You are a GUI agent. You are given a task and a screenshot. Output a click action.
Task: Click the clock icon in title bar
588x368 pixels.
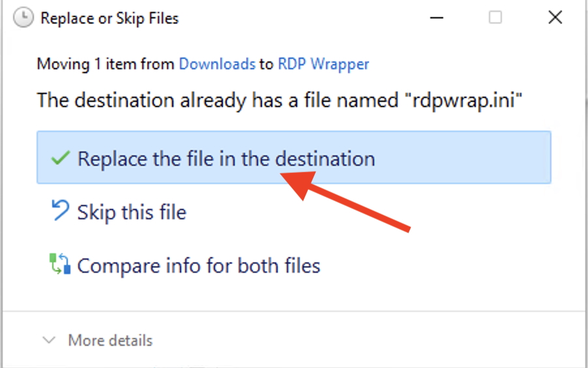pos(23,18)
